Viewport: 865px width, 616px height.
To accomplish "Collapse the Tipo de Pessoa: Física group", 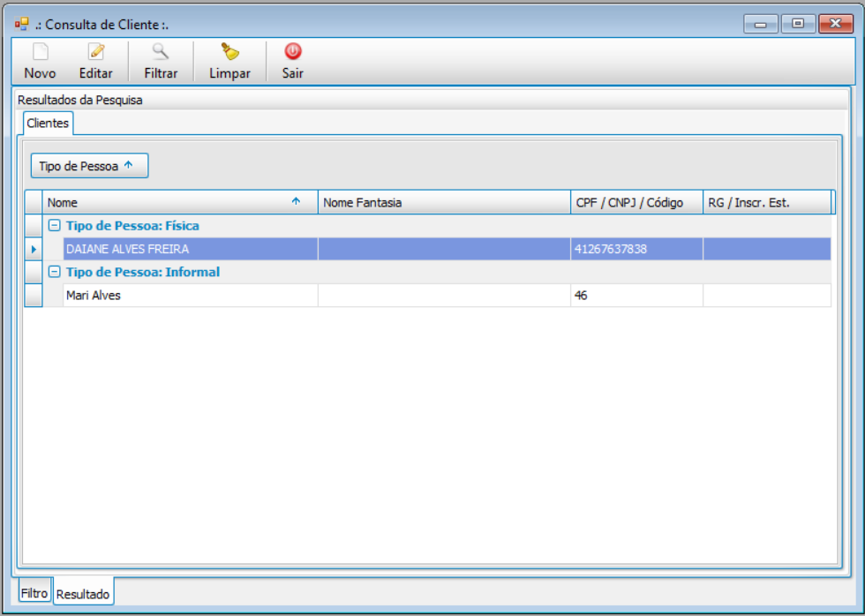I will [54, 225].
